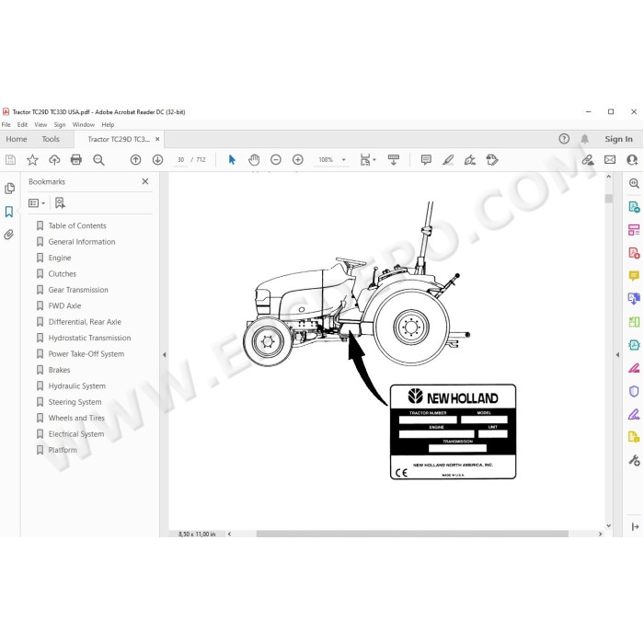Screen dimensions: 644x644
Task: Open the Brakes bookmark
Action: coord(59,370)
